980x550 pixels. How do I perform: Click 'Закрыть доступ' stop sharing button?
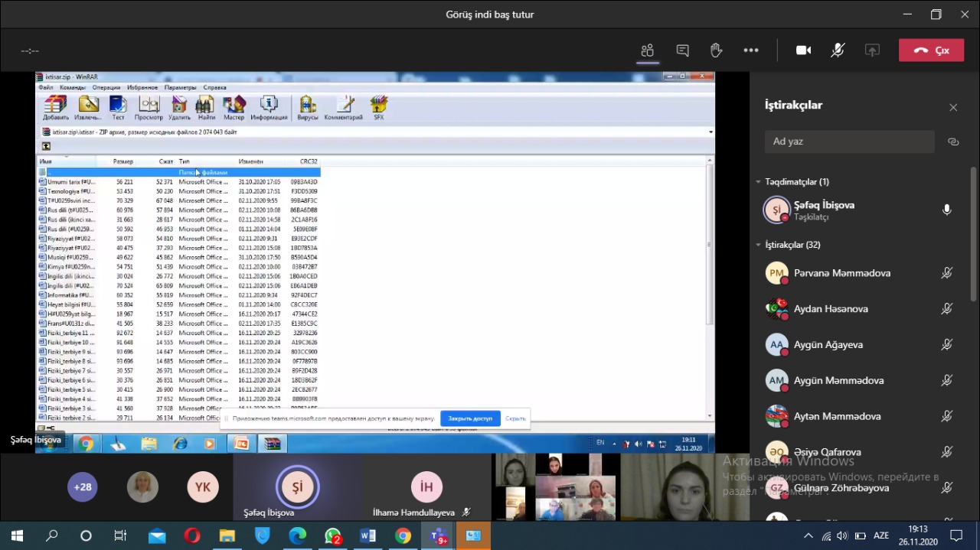pos(470,418)
